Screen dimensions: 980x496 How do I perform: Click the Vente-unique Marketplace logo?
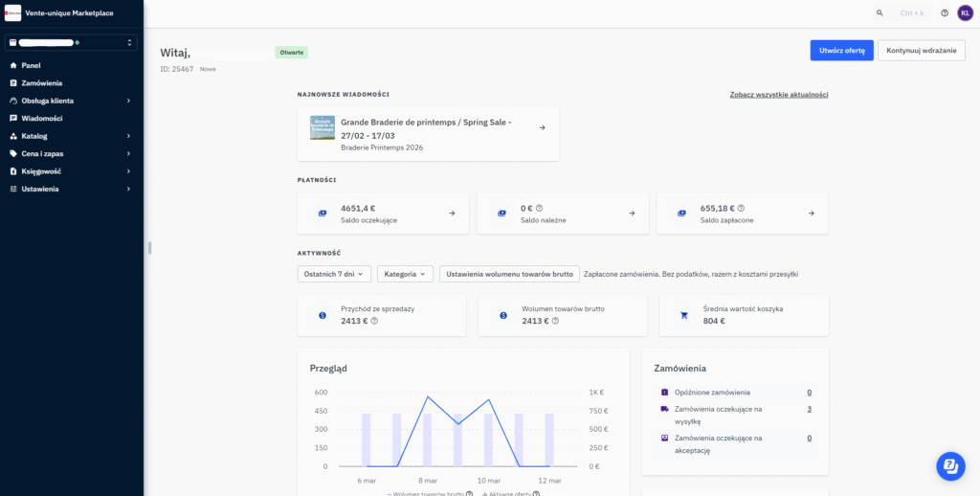pos(12,12)
